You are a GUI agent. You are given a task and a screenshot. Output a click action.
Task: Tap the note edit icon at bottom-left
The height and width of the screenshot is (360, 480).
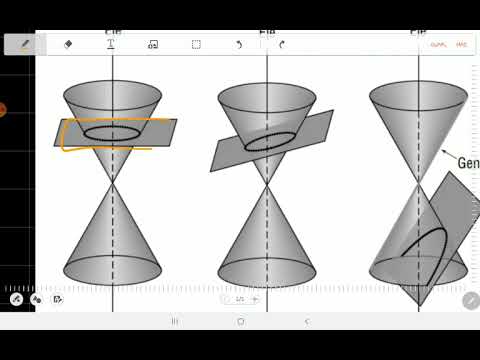(58, 299)
